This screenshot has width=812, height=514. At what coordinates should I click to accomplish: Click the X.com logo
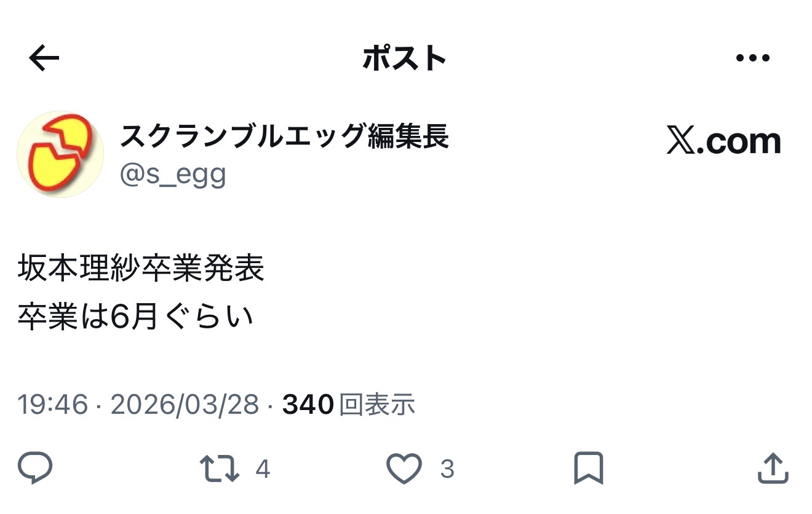pos(723,142)
